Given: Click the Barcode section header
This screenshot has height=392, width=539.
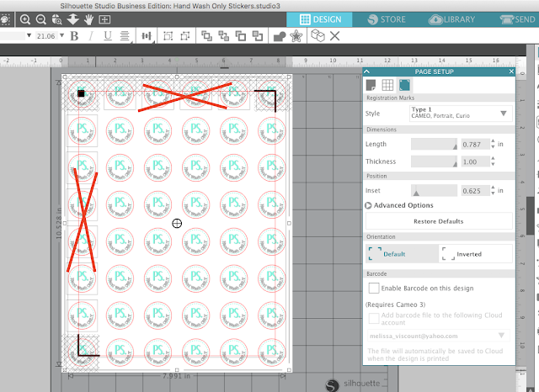Looking at the screenshot, I should [439, 273].
